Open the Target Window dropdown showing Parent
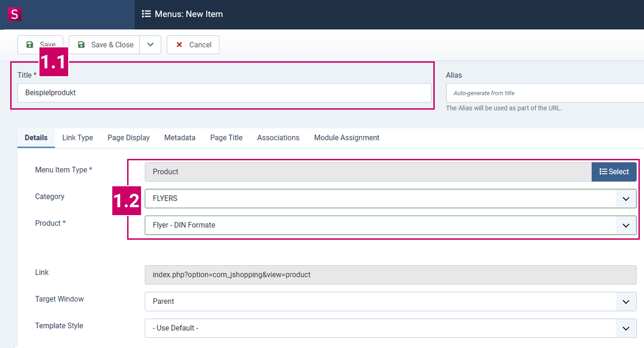The width and height of the screenshot is (644, 348). pos(391,301)
